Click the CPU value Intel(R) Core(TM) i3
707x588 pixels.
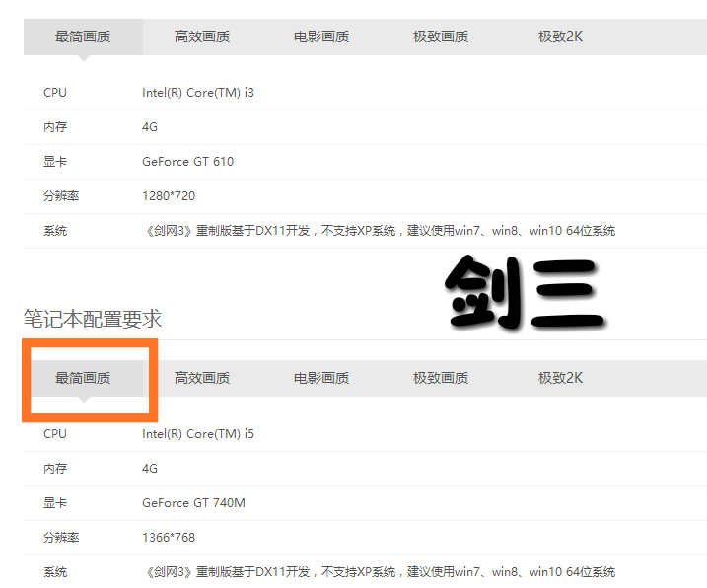click(198, 93)
